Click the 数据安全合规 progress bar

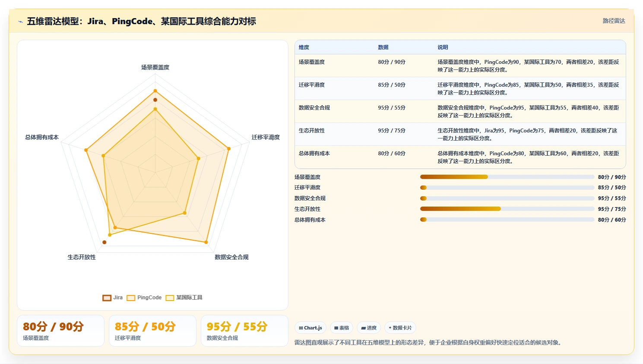[507, 198]
